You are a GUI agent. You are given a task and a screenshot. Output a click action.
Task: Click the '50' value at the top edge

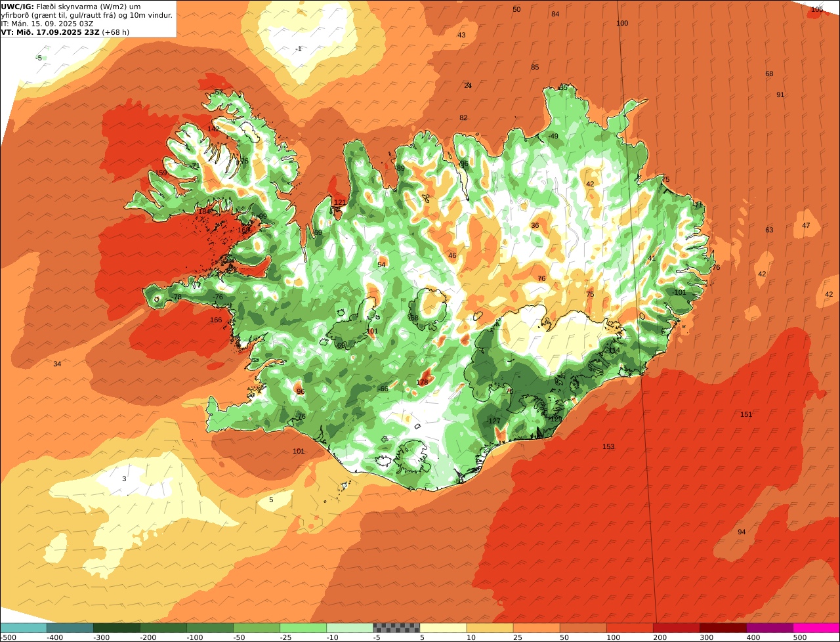click(x=516, y=9)
